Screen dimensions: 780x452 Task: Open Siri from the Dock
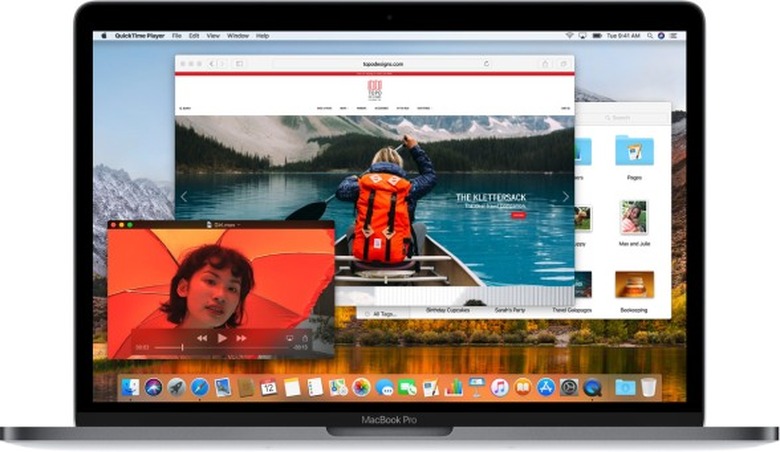(x=153, y=386)
